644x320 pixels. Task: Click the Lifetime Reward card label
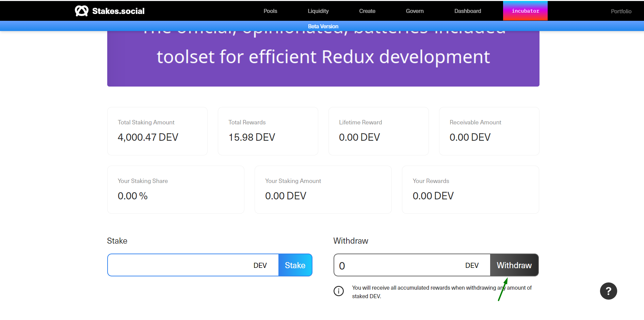pyautogui.click(x=360, y=122)
